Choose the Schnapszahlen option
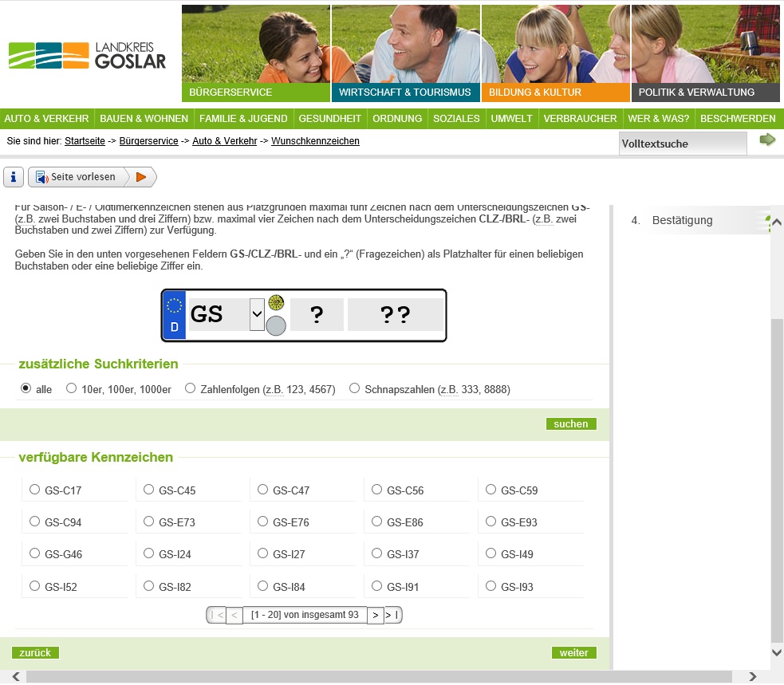784x685 pixels. point(355,388)
